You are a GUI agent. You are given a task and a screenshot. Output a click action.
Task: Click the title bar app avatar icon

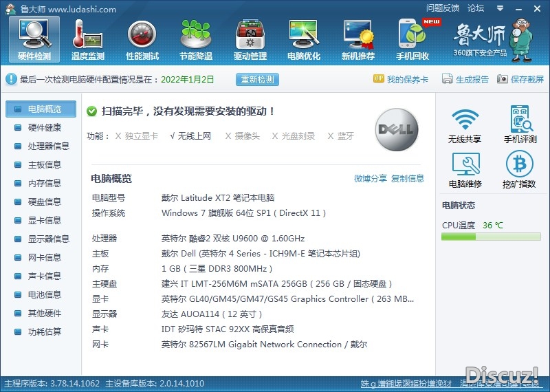tap(10, 9)
